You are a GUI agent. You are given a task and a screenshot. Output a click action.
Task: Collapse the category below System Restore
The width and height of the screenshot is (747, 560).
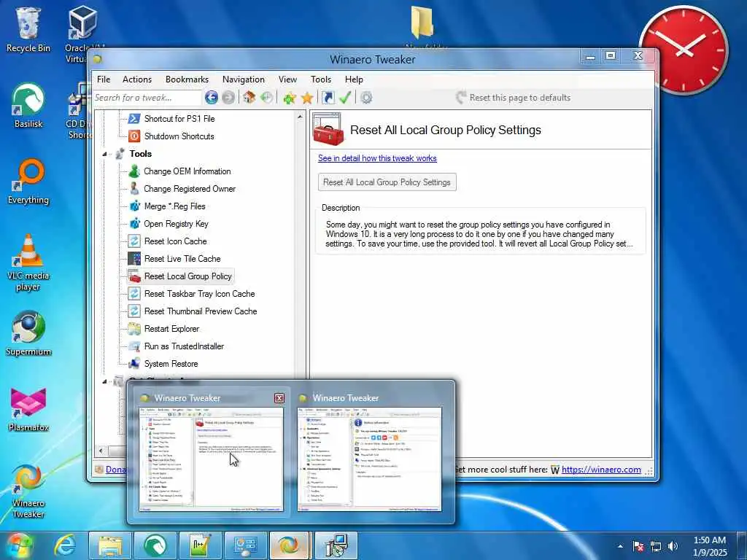click(104, 381)
